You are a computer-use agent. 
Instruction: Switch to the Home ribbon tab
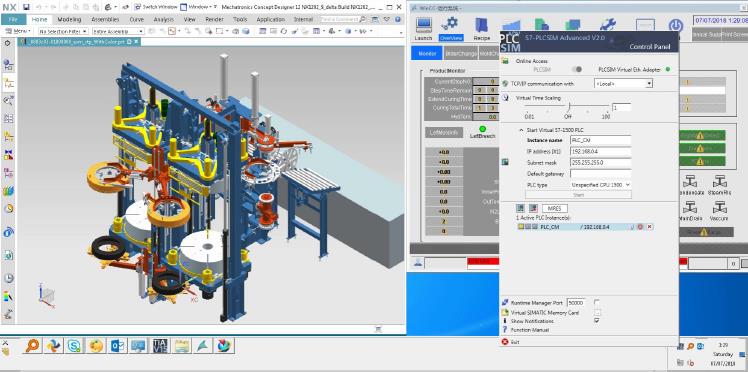[39, 20]
